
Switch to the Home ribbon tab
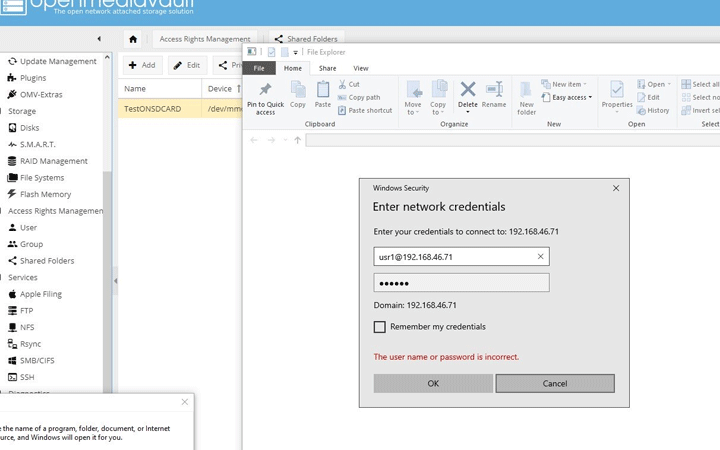293,68
